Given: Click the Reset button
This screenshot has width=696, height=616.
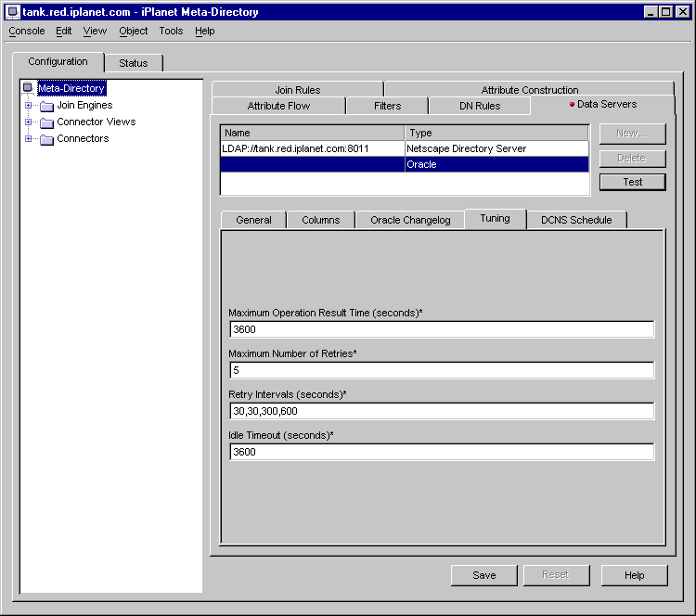Looking at the screenshot, I should 556,575.
